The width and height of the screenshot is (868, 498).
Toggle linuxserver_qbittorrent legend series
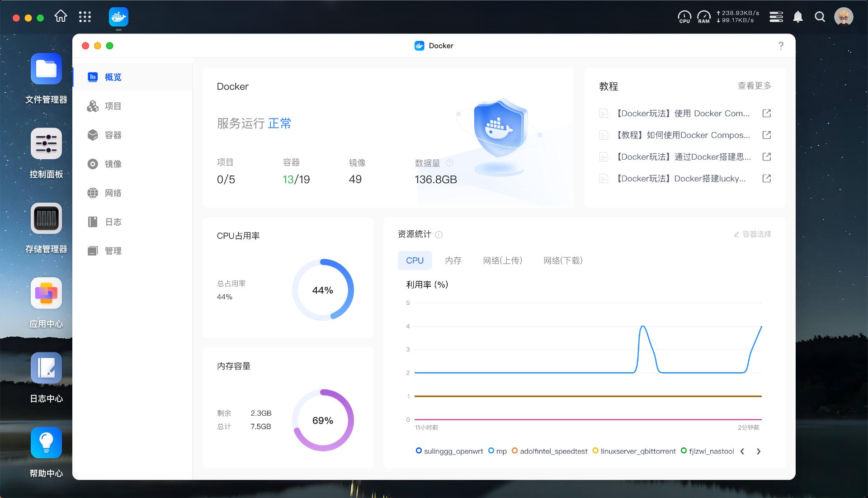point(634,451)
